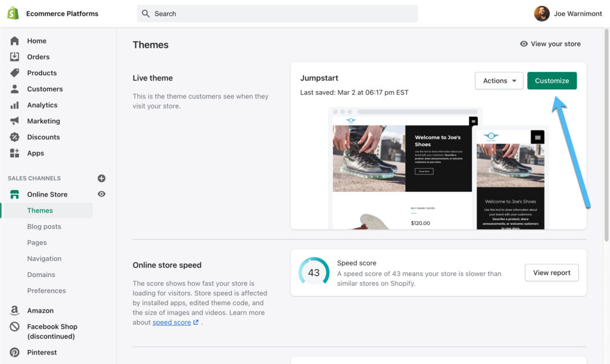Open the Analytics bar chart icon
The image size is (610, 364).
[x=15, y=105]
